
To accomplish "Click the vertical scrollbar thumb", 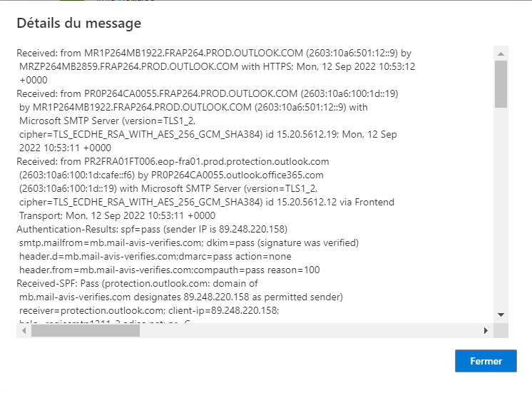I will pyautogui.click(x=501, y=83).
